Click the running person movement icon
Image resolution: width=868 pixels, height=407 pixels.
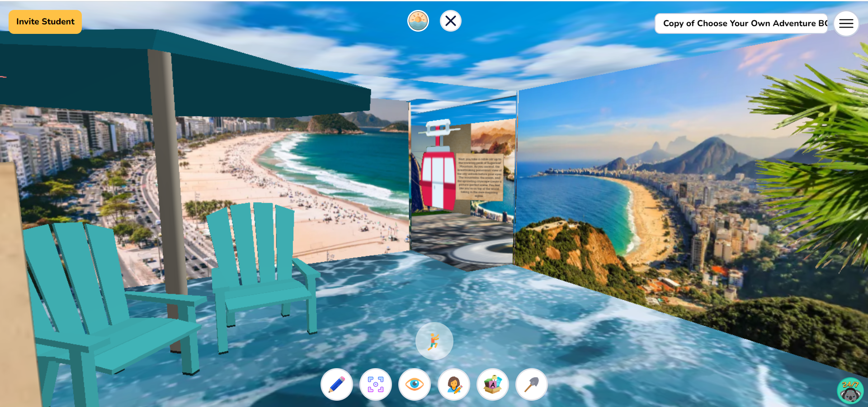tap(434, 341)
